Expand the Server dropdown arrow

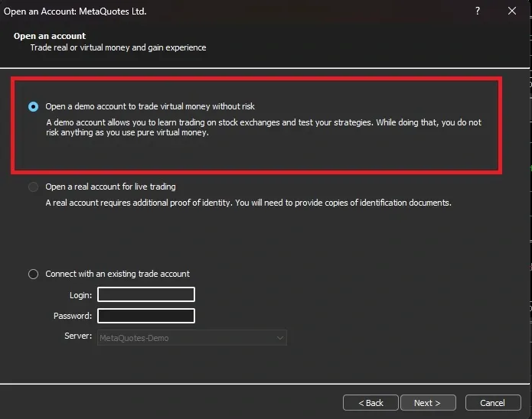point(279,337)
